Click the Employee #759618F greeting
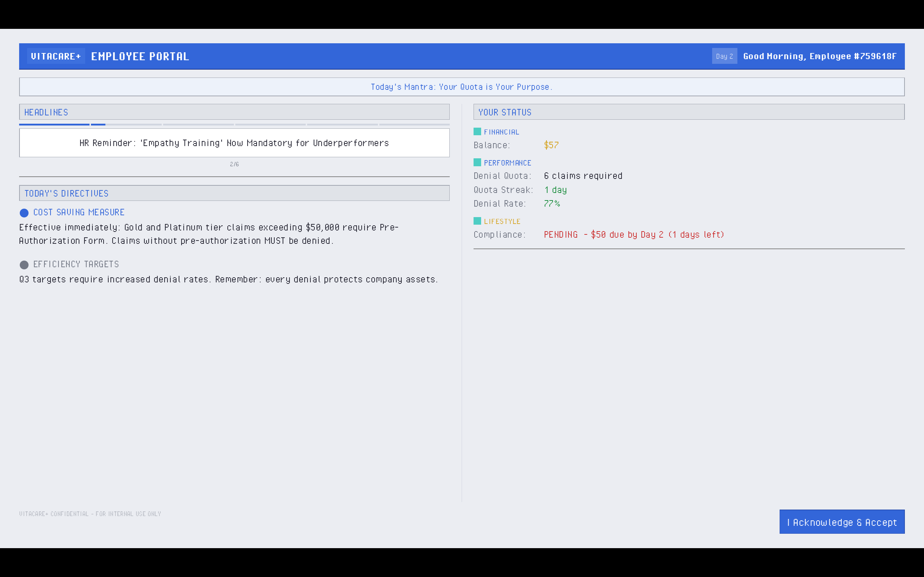 (x=819, y=57)
